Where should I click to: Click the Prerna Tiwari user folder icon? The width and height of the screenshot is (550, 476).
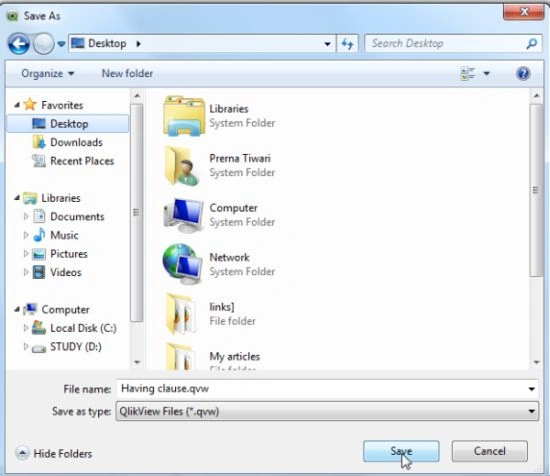click(182, 166)
